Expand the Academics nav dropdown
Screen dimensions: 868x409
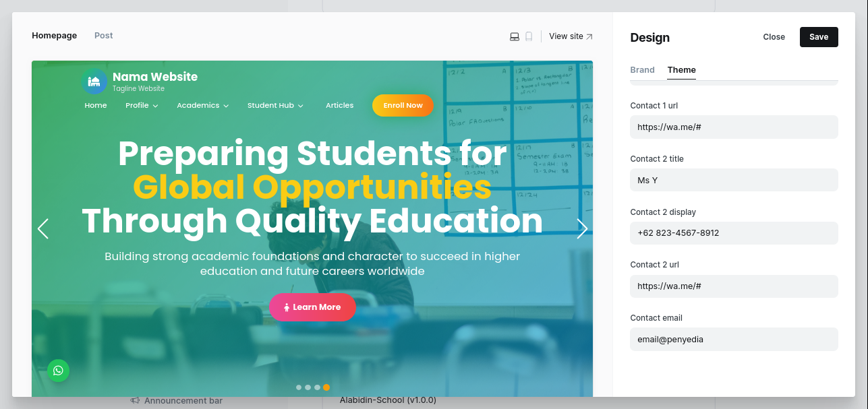click(x=202, y=106)
